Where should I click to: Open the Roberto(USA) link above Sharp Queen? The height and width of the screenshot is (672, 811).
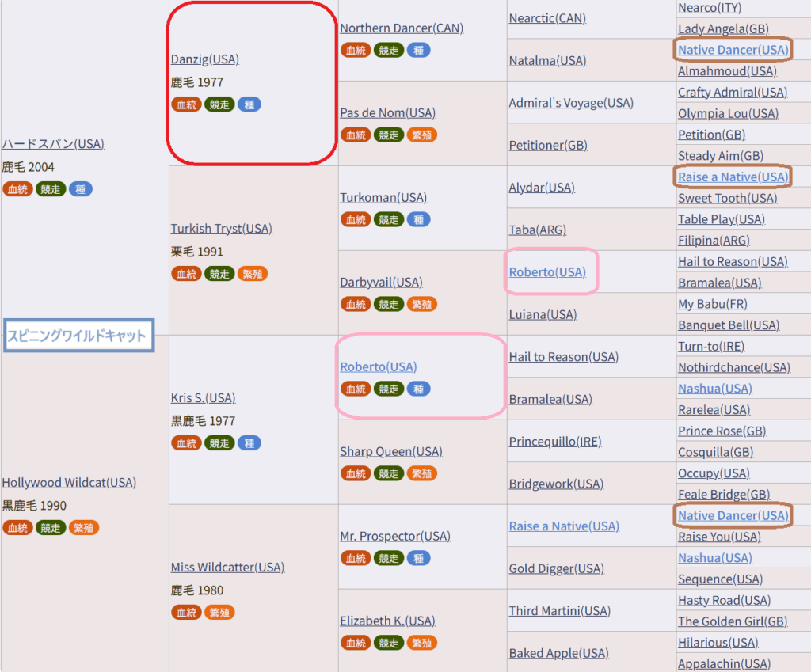tap(378, 366)
